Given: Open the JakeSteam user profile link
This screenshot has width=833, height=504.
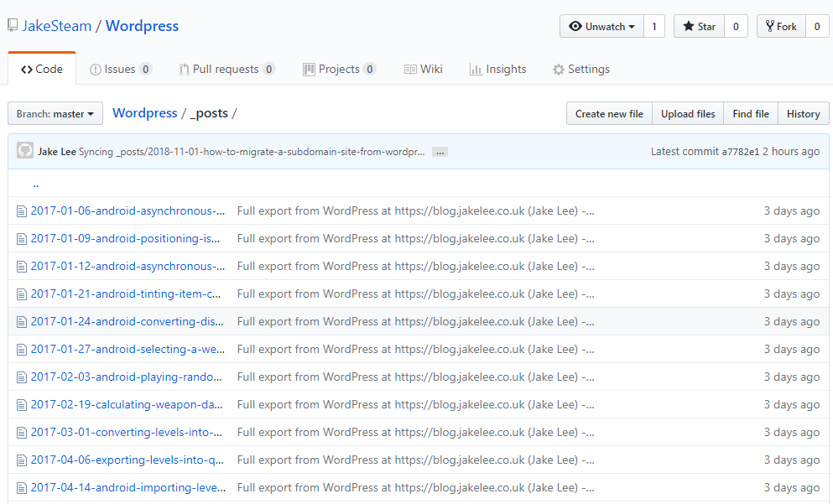Looking at the screenshot, I should pos(56,26).
